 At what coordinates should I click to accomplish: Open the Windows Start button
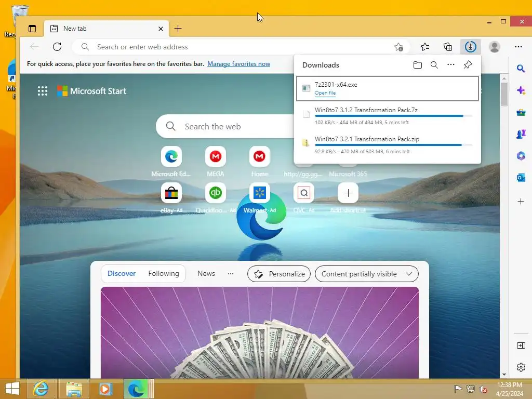tap(12, 389)
